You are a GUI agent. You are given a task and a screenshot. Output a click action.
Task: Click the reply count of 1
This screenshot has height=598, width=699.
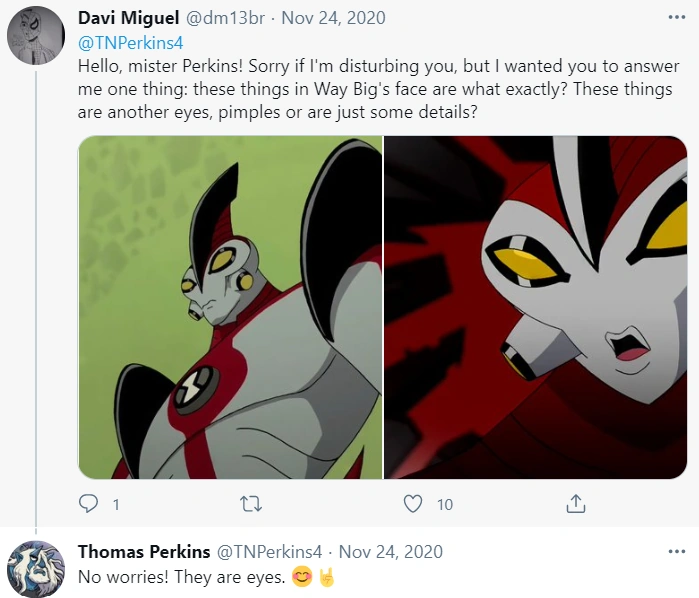click(x=116, y=505)
